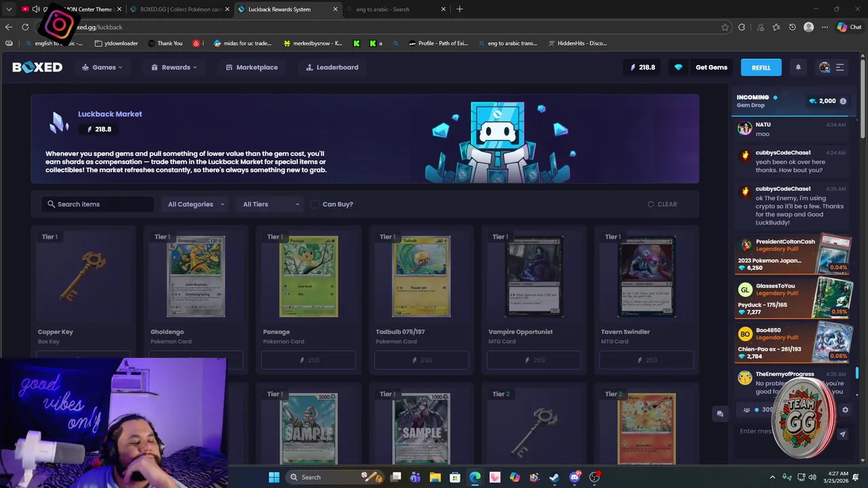Open File Explorer from taskbar

click(435, 477)
